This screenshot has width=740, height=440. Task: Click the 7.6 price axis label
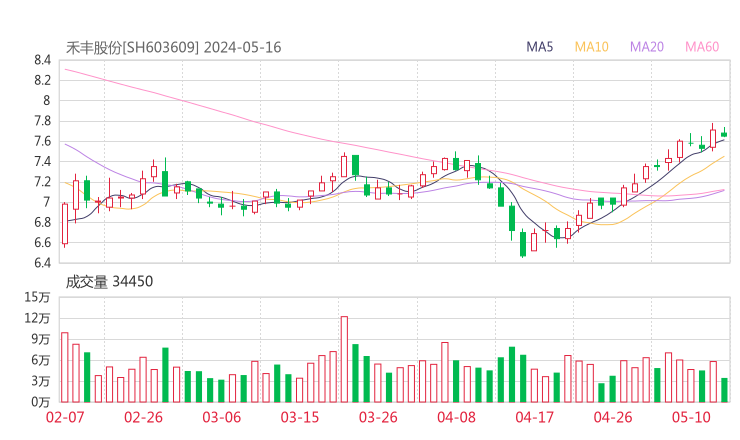pyautogui.click(x=42, y=141)
